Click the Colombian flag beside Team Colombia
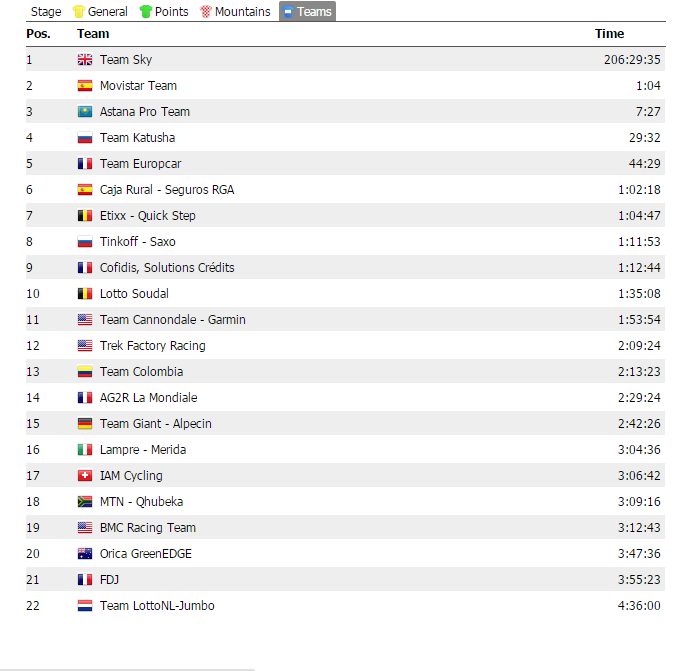 pyautogui.click(x=85, y=372)
